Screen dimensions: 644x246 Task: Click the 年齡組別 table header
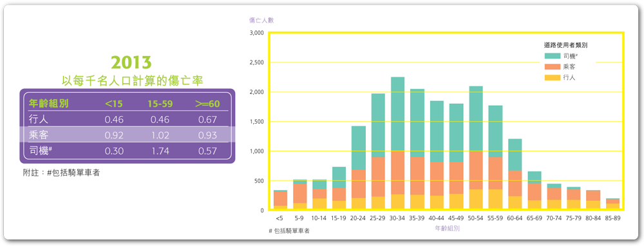click(48, 104)
